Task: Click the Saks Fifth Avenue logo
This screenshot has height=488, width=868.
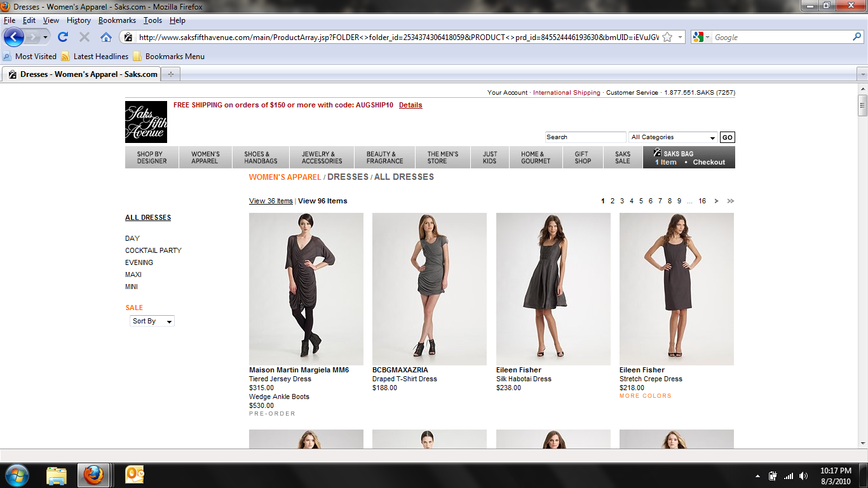Action: (x=146, y=122)
